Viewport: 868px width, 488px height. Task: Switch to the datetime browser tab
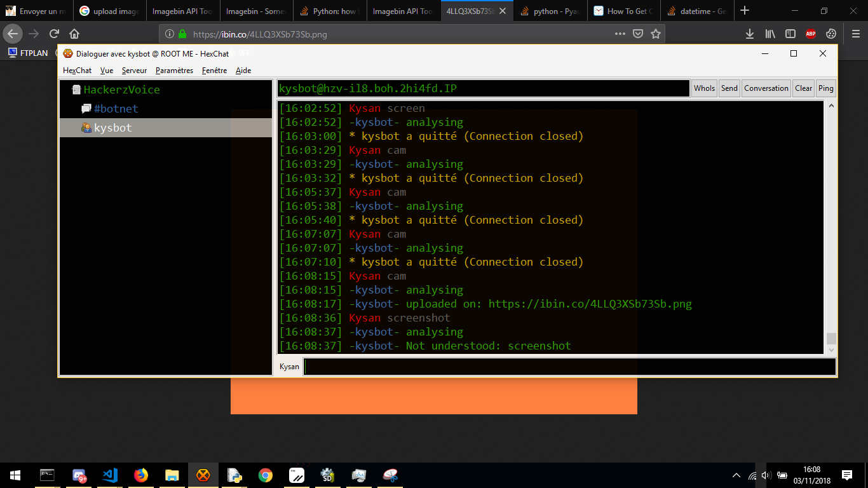pyautogui.click(x=697, y=11)
